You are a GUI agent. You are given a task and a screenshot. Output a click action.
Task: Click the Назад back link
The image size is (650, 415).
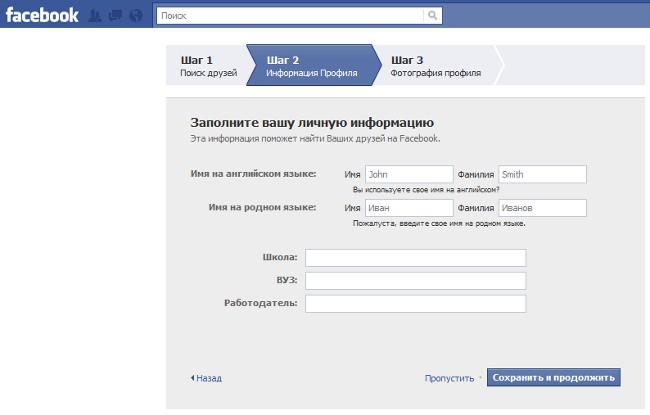(206, 378)
